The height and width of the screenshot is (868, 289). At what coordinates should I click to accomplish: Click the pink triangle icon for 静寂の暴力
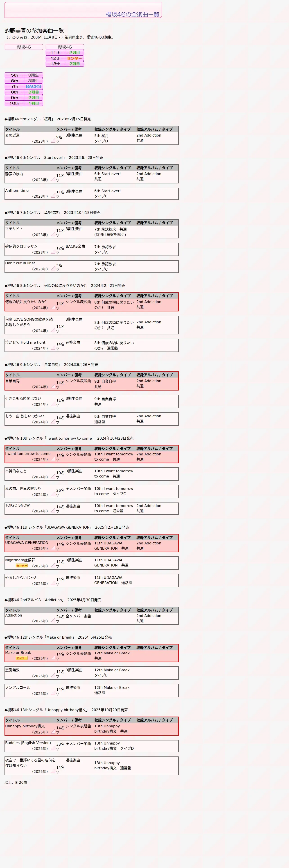[53, 179]
